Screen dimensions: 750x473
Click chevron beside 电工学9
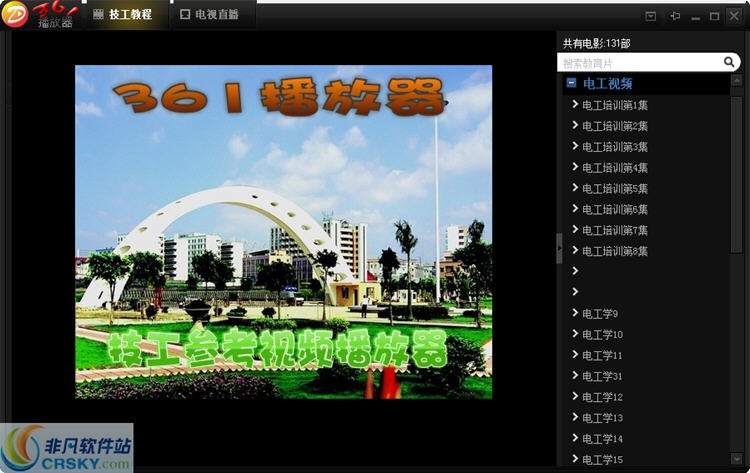click(x=575, y=312)
